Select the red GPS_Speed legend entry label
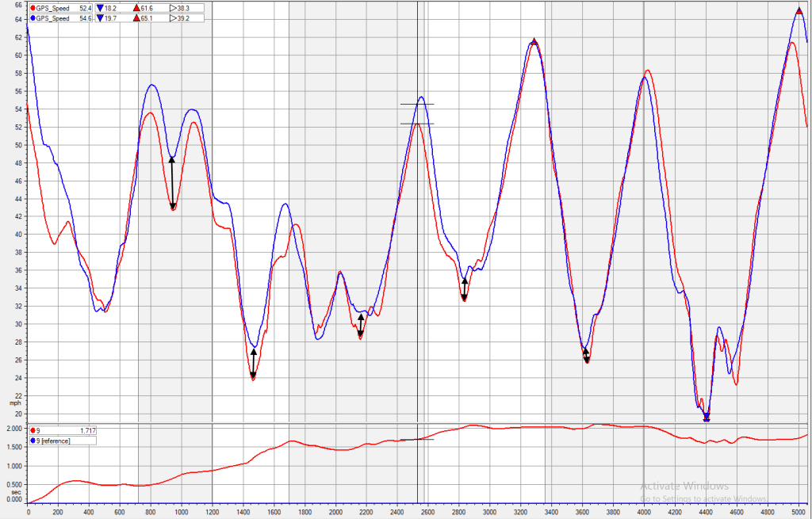 (x=52, y=8)
